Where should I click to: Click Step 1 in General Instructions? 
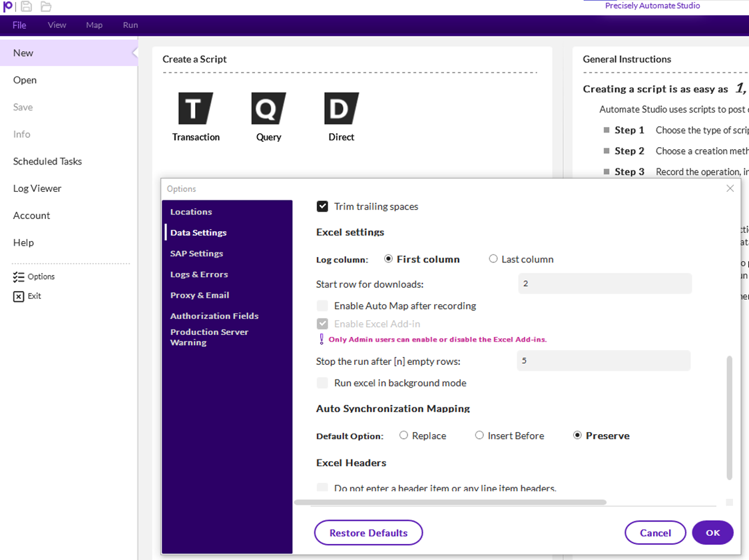[629, 130]
